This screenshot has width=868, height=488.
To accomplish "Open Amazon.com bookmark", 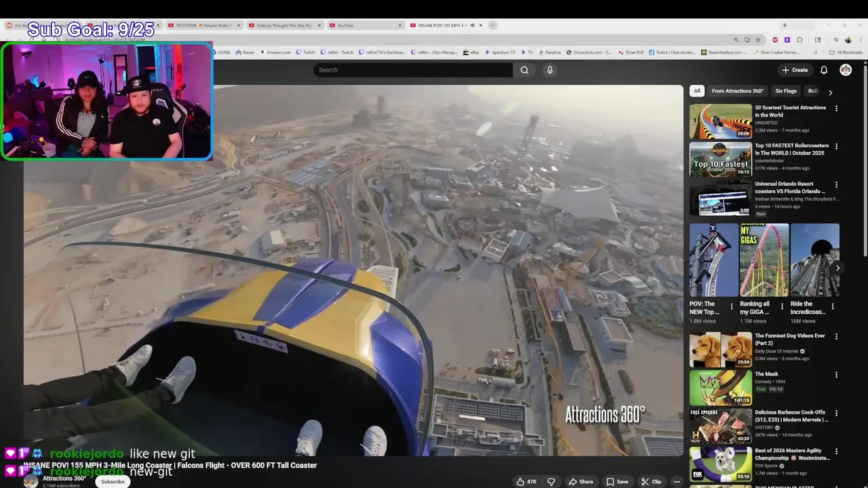I will click(x=275, y=52).
